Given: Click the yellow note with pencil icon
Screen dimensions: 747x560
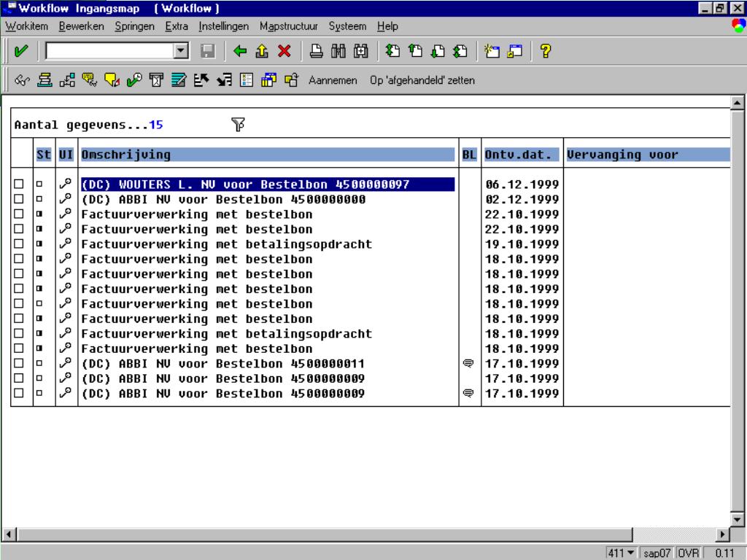Looking at the screenshot, I should click(x=112, y=80).
